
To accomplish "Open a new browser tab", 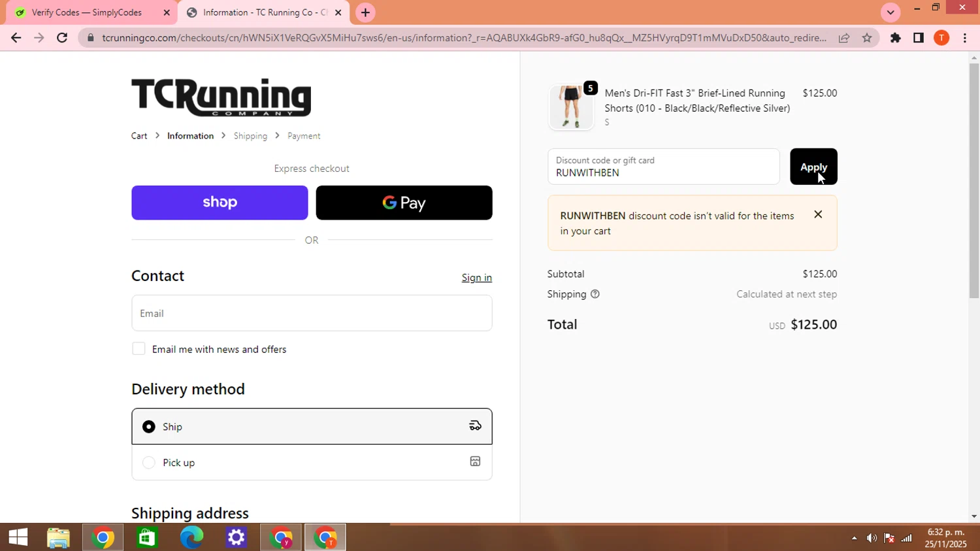I will click(365, 12).
